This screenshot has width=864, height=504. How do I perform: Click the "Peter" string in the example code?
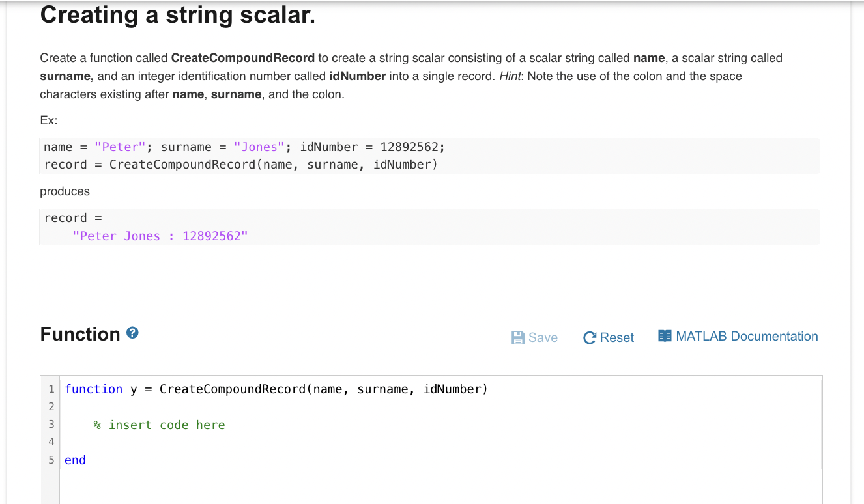click(x=119, y=147)
